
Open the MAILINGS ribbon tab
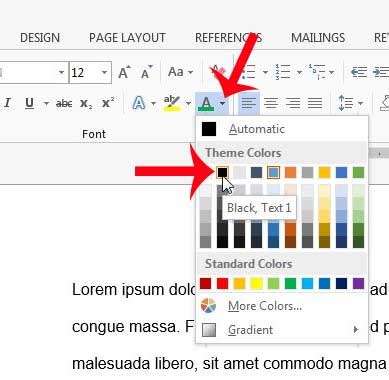tap(318, 38)
